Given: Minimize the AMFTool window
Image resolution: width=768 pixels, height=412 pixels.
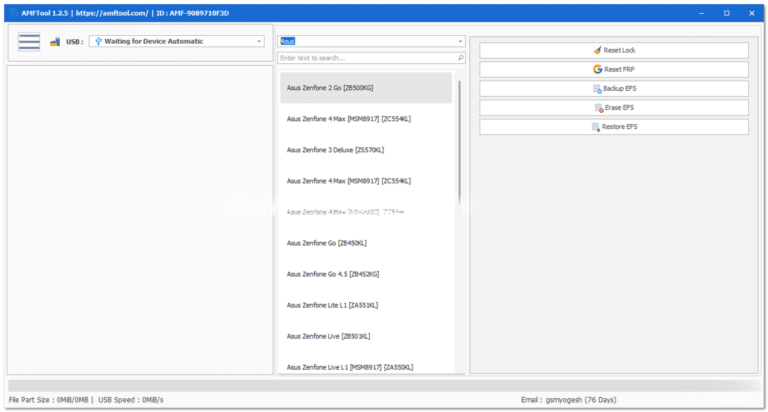Looking at the screenshot, I should tap(701, 13).
